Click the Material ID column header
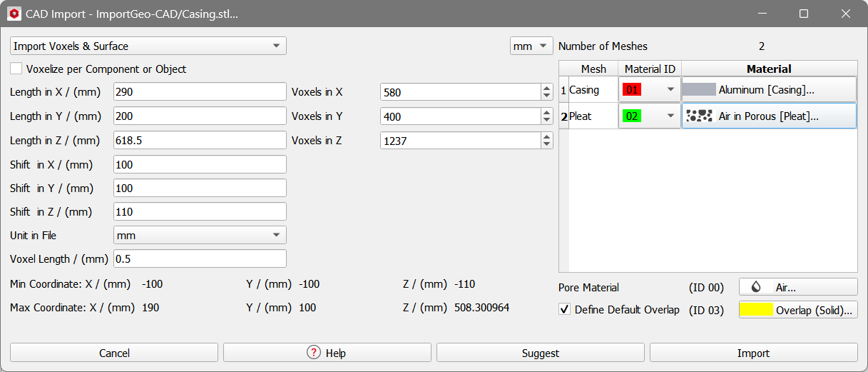The image size is (868, 372). click(x=650, y=69)
